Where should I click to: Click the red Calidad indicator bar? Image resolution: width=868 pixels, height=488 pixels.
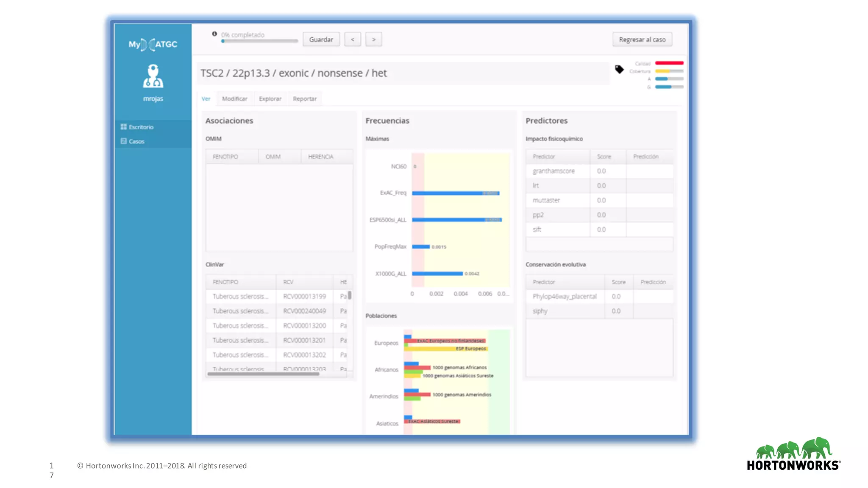coord(669,63)
